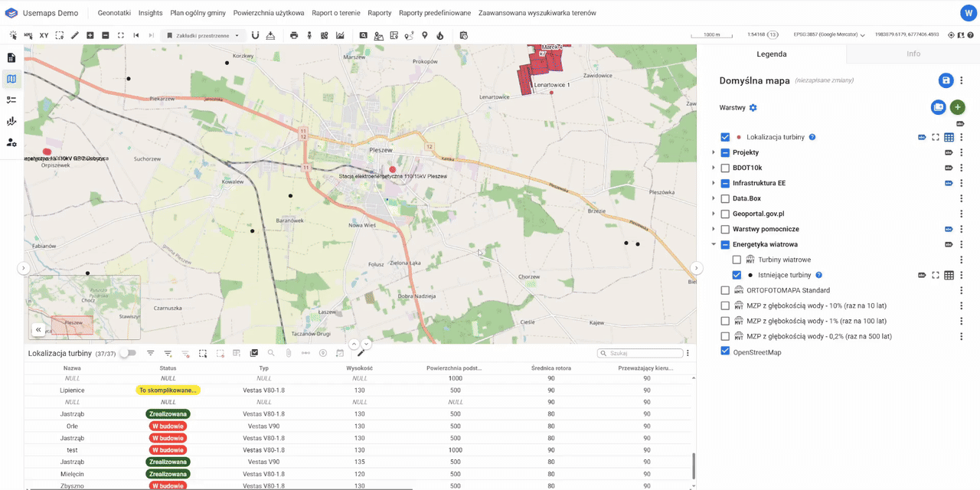980x490 pixels.
Task: Save the map with blue save button
Action: coord(946,80)
